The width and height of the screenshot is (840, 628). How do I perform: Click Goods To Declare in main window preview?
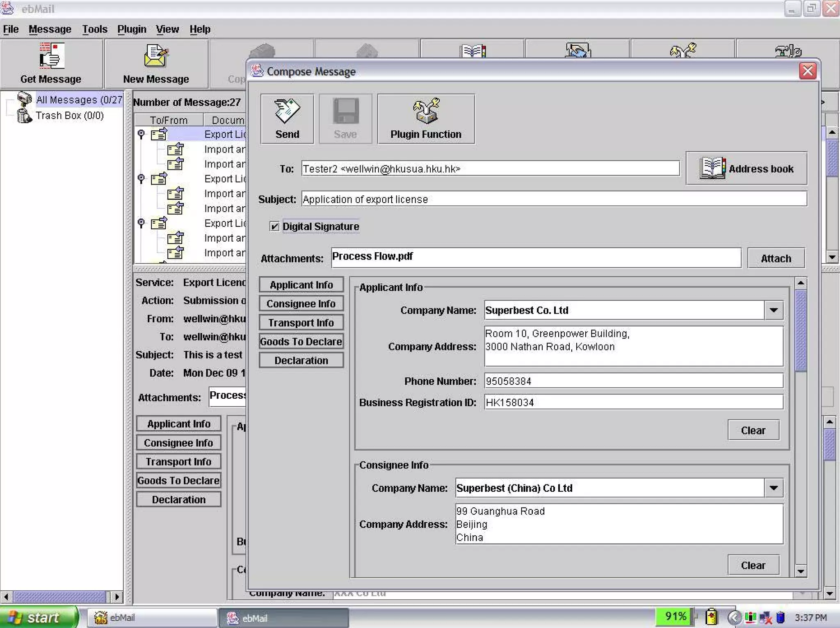click(179, 480)
